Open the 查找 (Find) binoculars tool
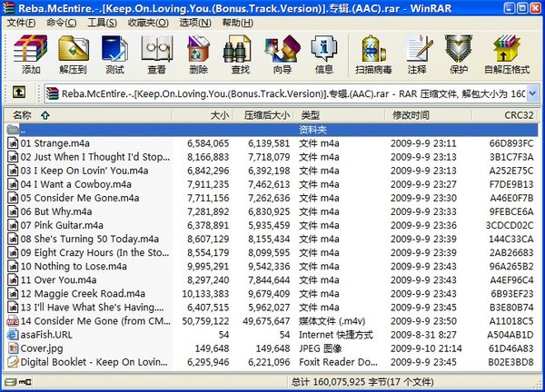The height and width of the screenshot is (392, 545). click(x=240, y=54)
